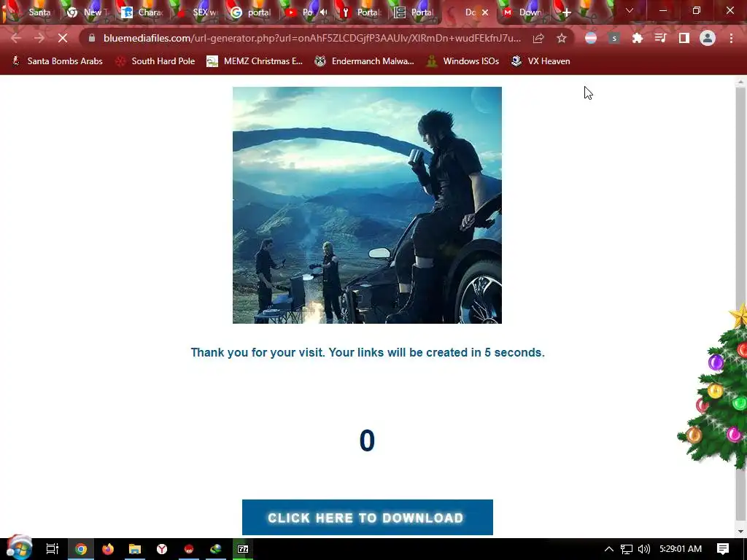Switch to the Santa tab
The width and height of the screenshot is (747, 560).
(31, 12)
